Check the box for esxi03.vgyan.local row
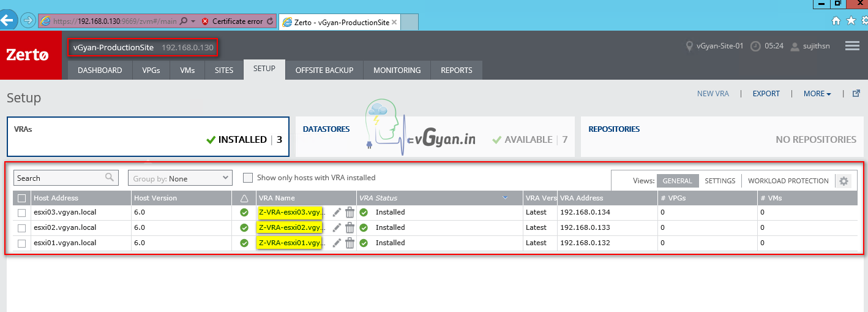 tap(22, 213)
